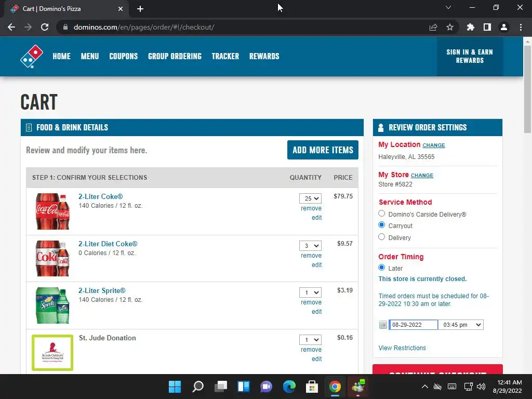Open the Chrome three-dot menu

[521, 27]
